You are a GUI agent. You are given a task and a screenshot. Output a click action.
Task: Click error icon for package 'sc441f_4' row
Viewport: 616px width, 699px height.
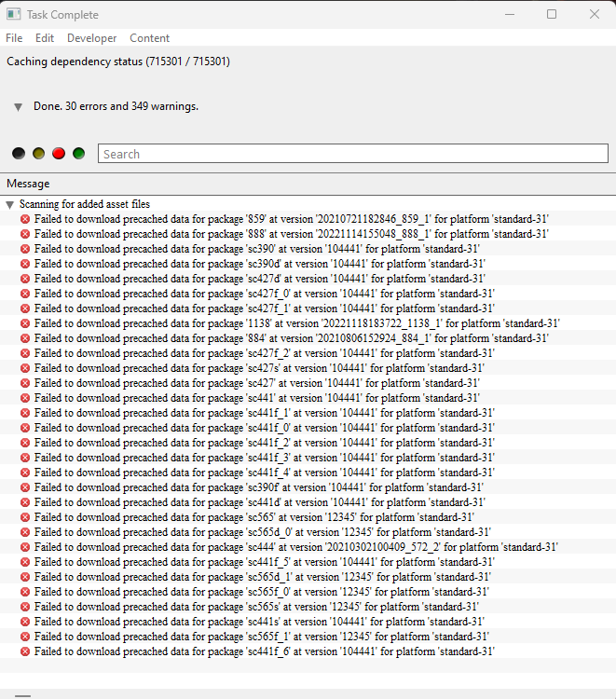pos(25,473)
